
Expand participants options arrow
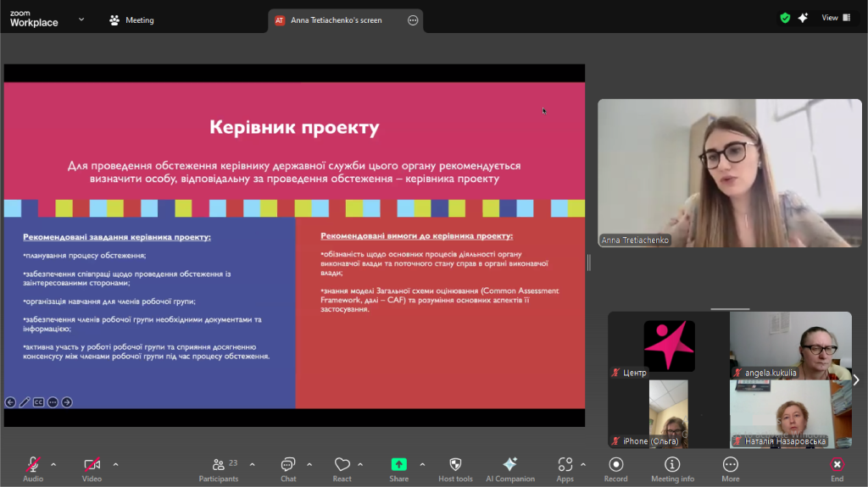pyautogui.click(x=253, y=464)
